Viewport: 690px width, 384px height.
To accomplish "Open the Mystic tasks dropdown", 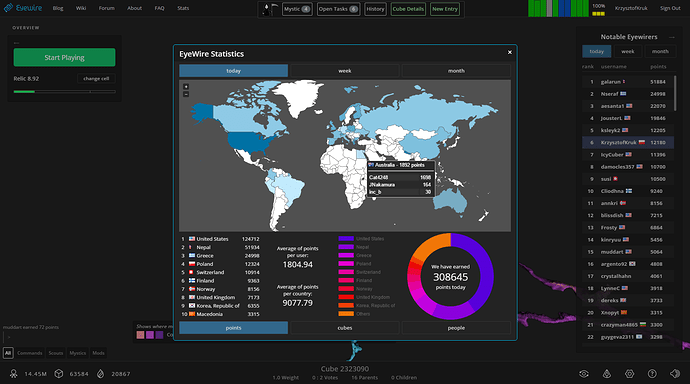I will (x=297, y=9).
